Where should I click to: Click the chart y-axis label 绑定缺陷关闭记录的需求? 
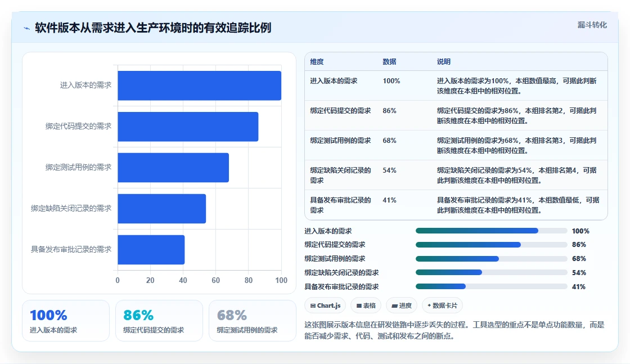point(71,208)
